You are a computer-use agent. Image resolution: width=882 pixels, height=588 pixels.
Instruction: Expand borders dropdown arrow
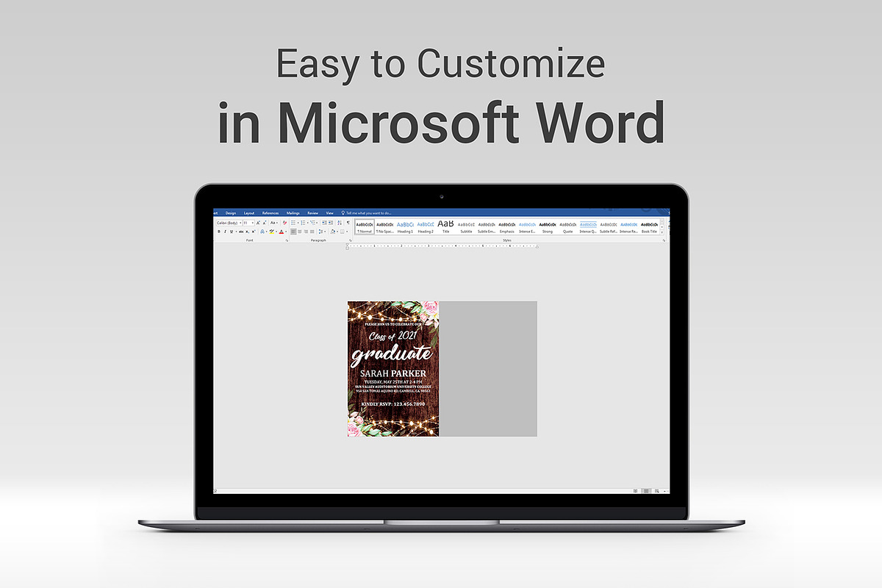tap(347, 232)
